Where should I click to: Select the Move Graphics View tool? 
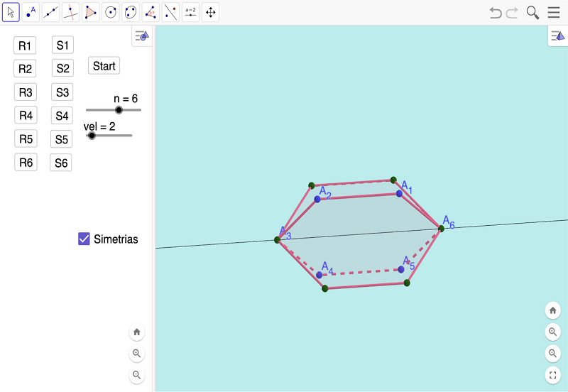[211, 12]
